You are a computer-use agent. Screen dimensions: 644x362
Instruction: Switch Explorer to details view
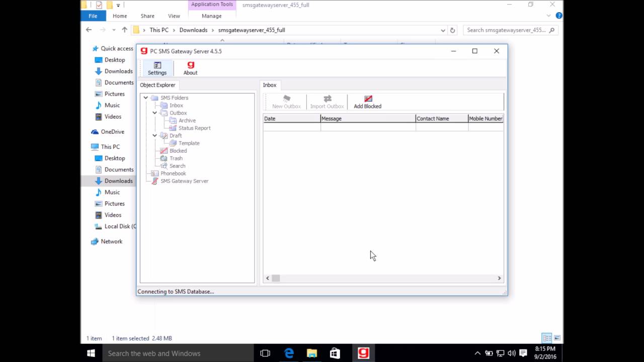click(547, 338)
